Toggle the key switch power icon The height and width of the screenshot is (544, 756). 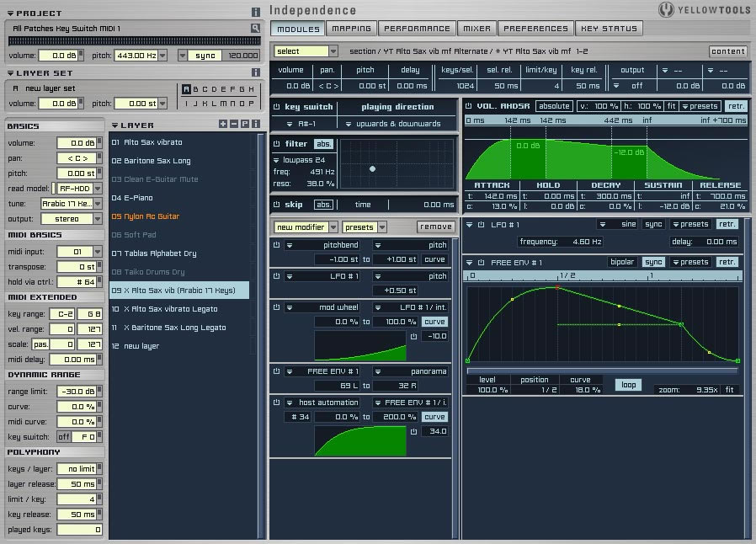[x=277, y=107]
